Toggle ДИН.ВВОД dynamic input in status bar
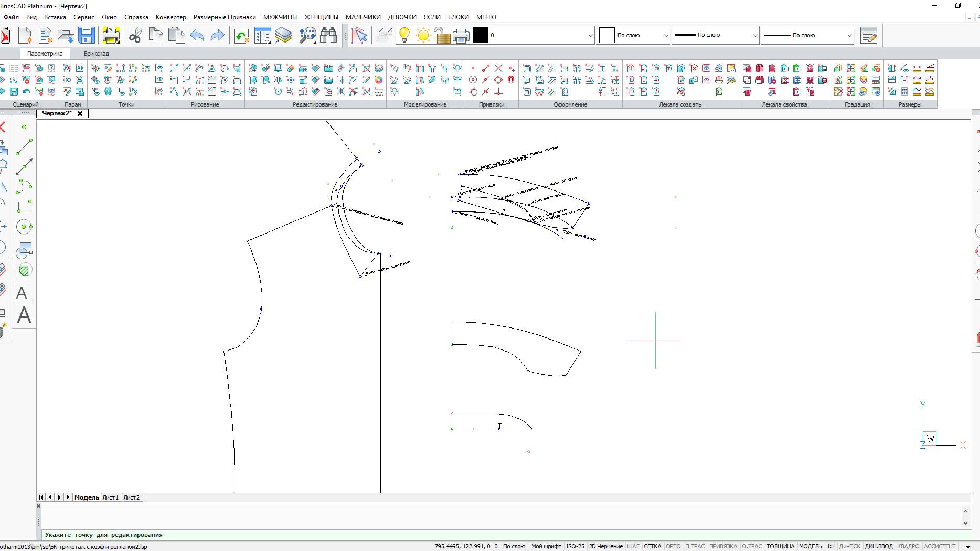This screenshot has width=980, height=551. click(x=878, y=546)
